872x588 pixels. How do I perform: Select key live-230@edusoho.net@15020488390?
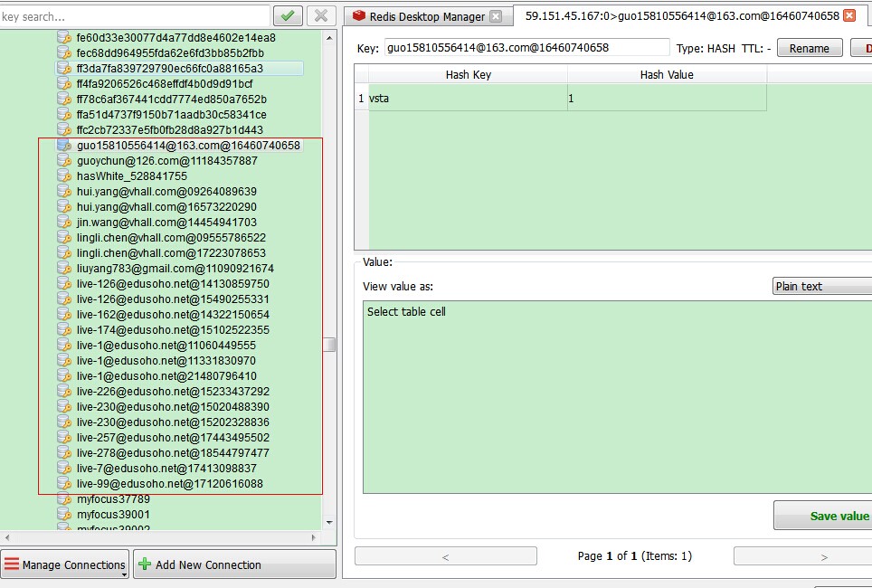pyautogui.click(x=173, y=407)
